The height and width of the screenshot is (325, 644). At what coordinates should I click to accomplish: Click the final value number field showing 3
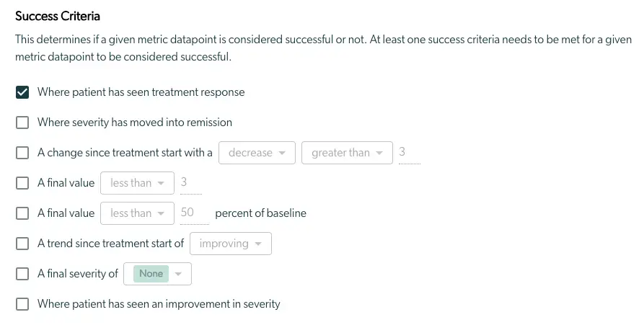pos(190,183)
